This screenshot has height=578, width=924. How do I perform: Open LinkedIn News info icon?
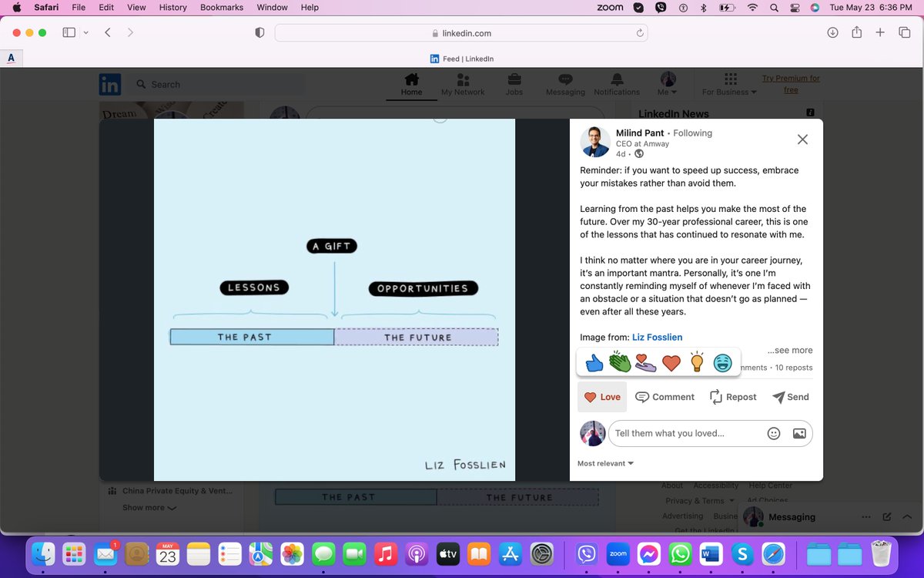pos(810,113)
